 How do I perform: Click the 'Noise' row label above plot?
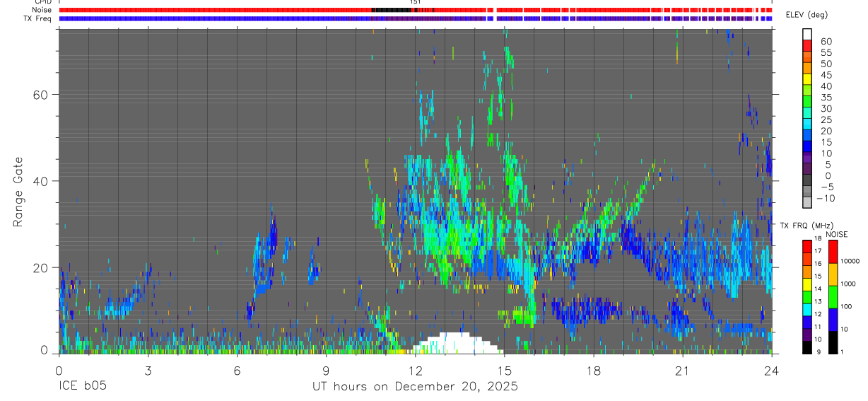pos(42,10)
